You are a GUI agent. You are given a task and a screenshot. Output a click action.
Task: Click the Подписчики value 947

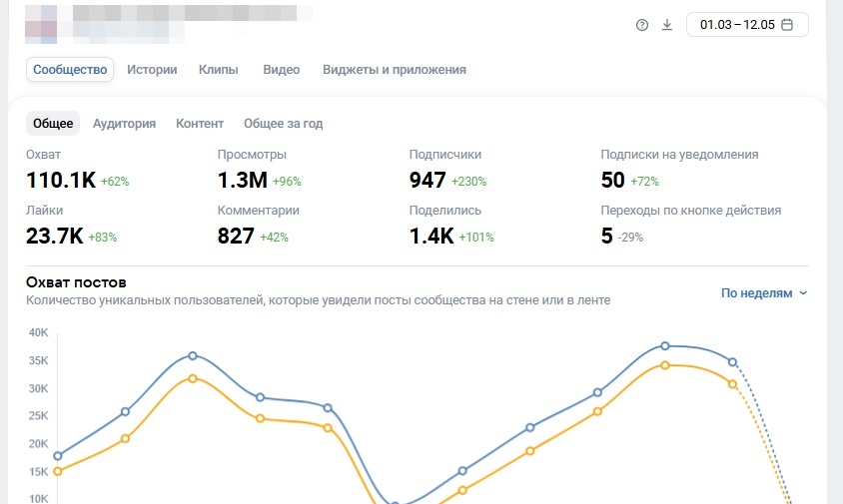427,180
